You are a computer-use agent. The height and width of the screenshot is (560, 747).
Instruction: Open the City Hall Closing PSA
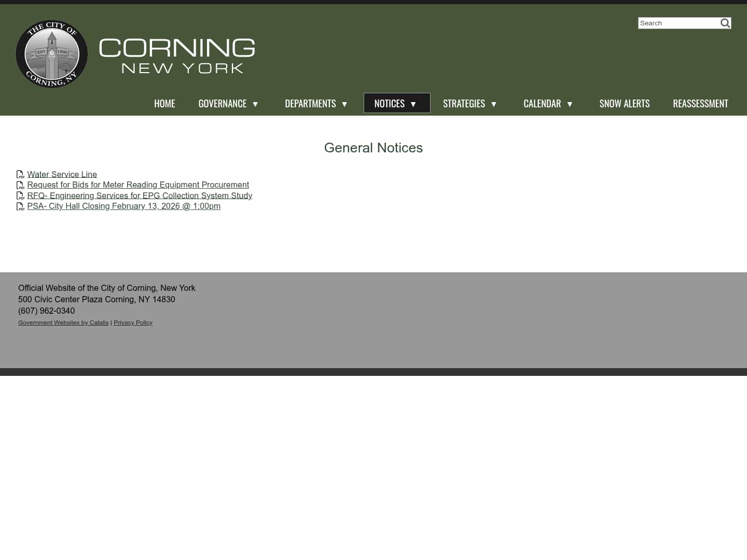point(124,206)
